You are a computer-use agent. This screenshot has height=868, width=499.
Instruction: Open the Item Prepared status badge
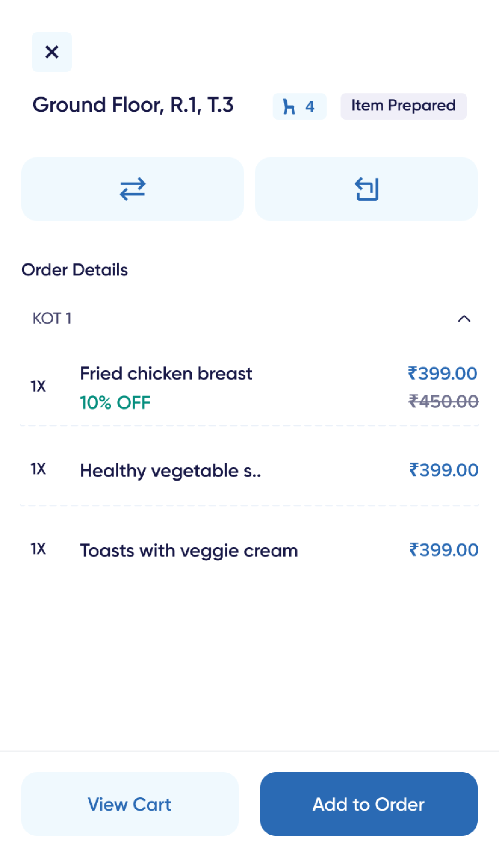(x=403, y=106)
